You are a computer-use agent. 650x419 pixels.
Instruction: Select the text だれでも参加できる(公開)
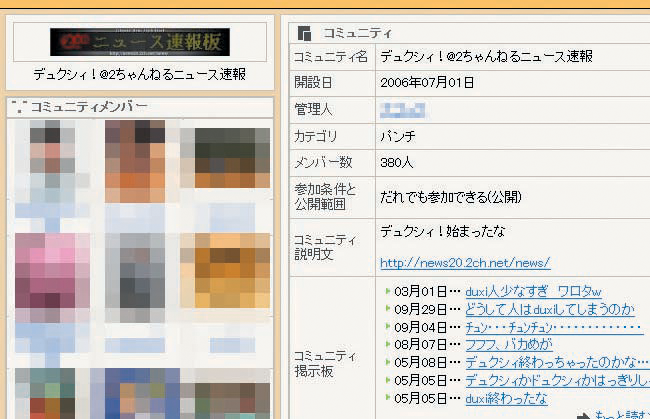(451, 197)
